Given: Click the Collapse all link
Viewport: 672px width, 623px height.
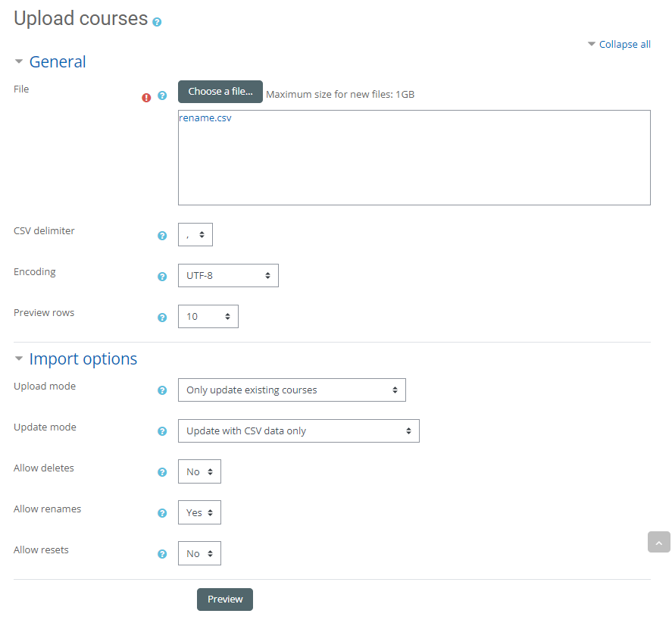Looking at the screenshot, I should [x=624, y=45].
